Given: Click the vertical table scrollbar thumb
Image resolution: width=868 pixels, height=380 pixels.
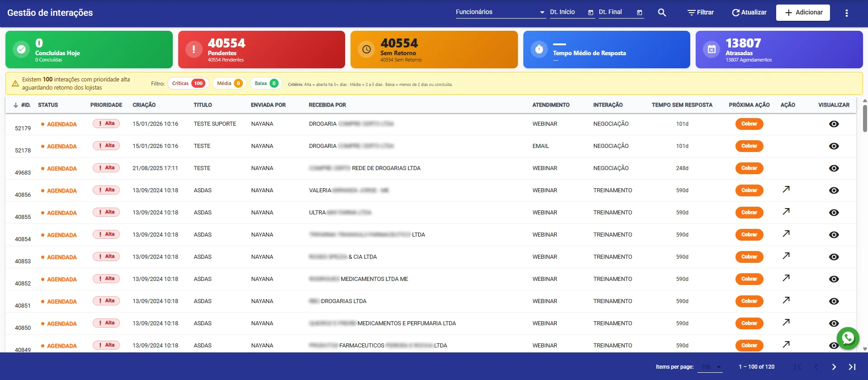Looking at the screenshot, I should pos(865,118).
